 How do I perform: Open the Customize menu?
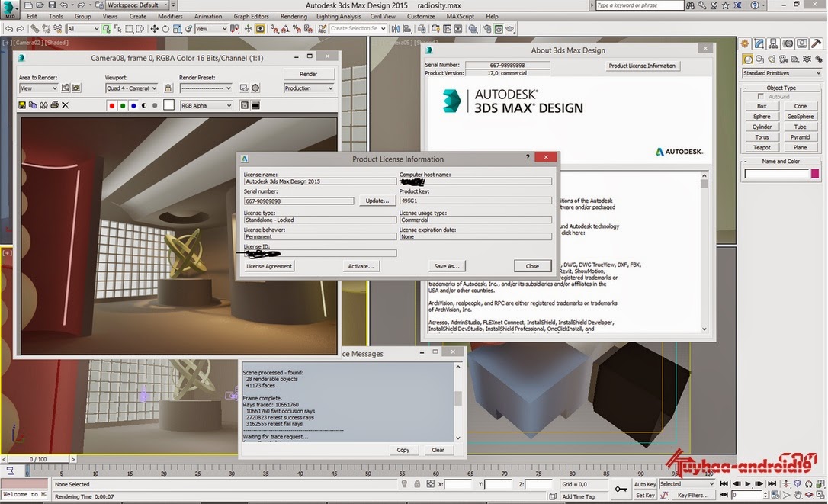pyautogui.click(x=421, y=16)
